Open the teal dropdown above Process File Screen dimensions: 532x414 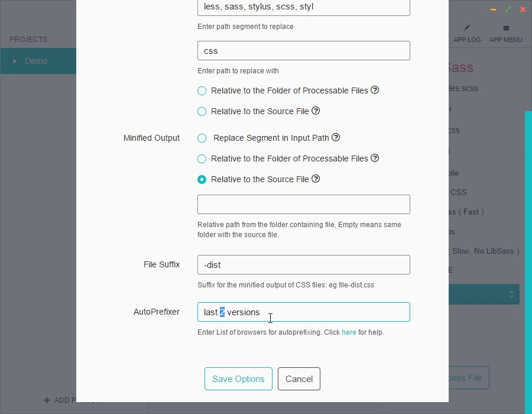484,294
